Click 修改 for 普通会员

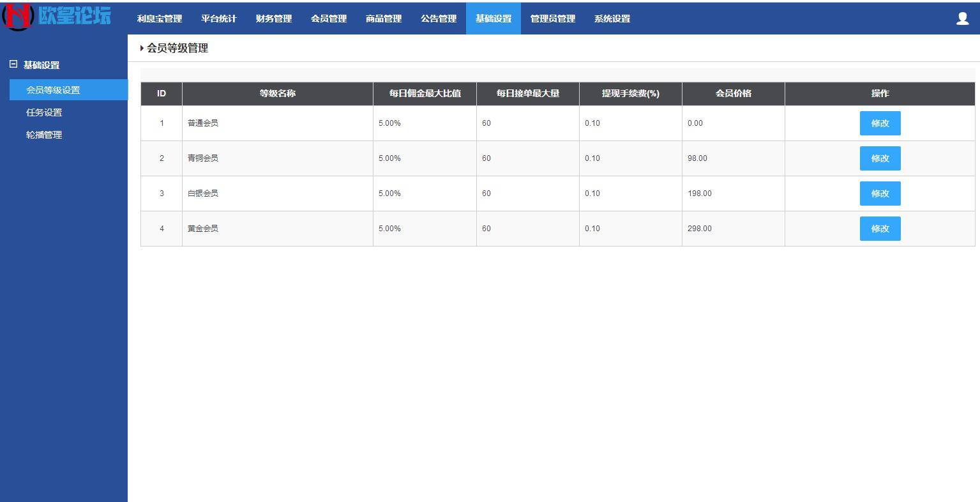(x=880, y=123)
